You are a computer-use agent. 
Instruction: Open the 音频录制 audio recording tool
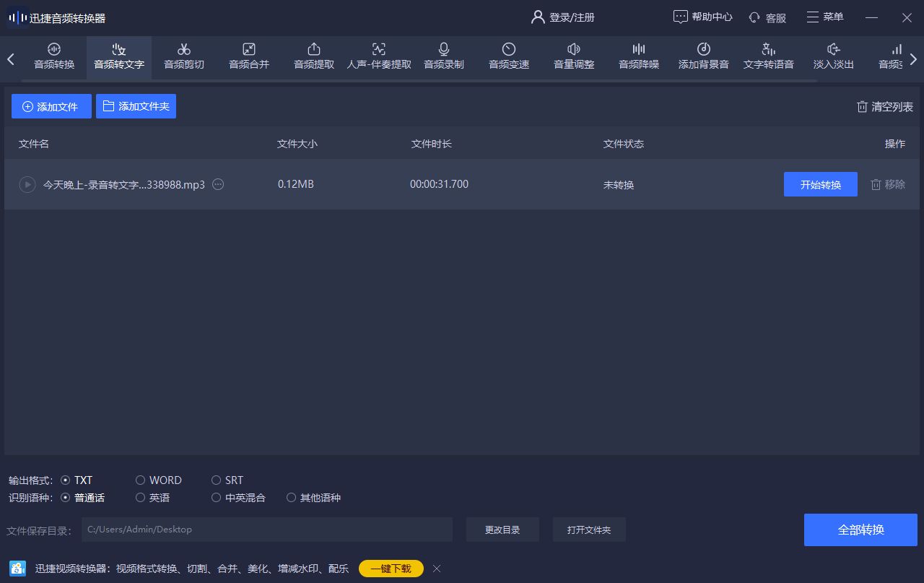click(444, 56)
